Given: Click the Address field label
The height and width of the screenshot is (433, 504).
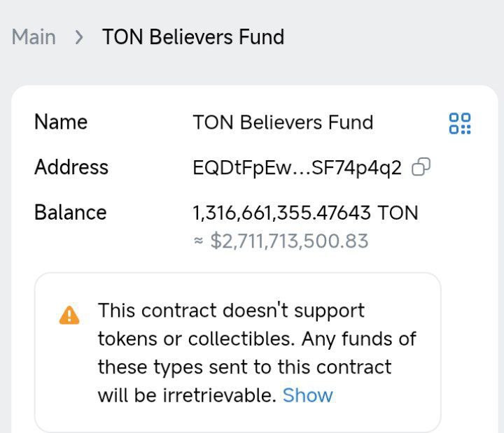Looking at the screenshot, I should pos(71,168).
